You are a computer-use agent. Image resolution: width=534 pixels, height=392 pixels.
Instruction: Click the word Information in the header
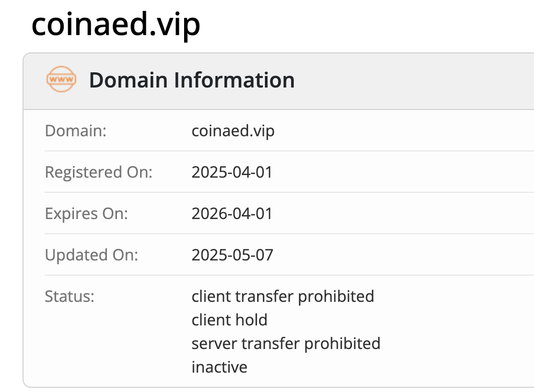pyautogui.click(x=234, y=80)
